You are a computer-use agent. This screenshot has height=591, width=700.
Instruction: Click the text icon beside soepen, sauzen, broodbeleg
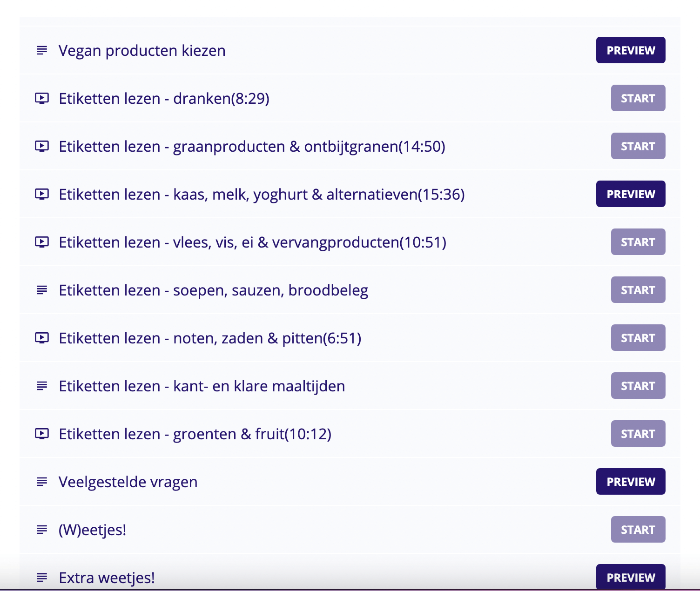(x=42, y=290)
